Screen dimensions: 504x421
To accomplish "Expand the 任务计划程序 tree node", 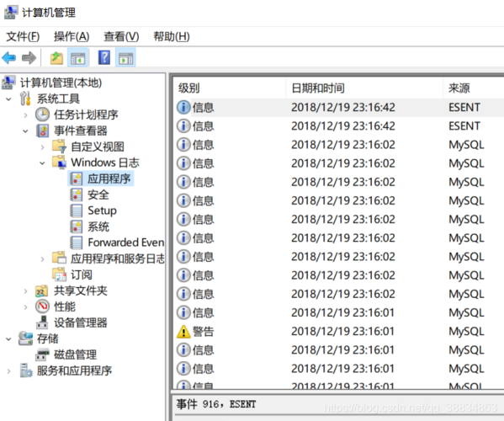I will pyautogui.click(x=26, y=115).
